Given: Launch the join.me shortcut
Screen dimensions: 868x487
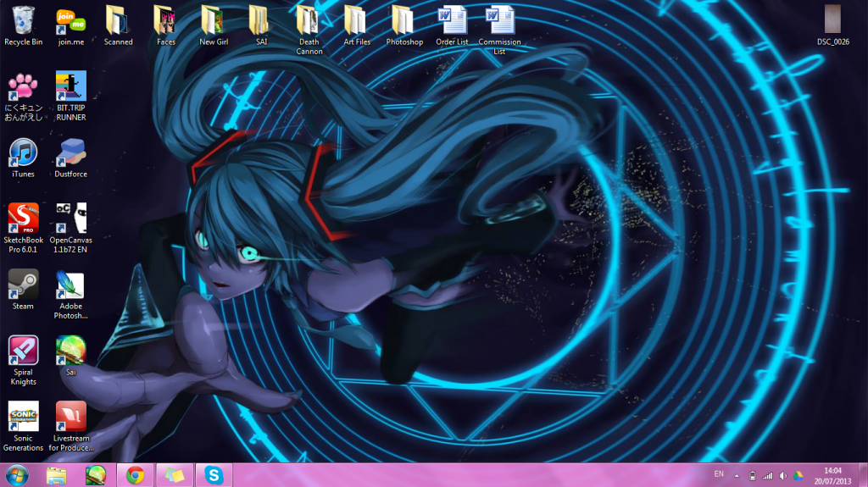Looking at the screenshot, I should pyautogui.click(x=71, y=25).
